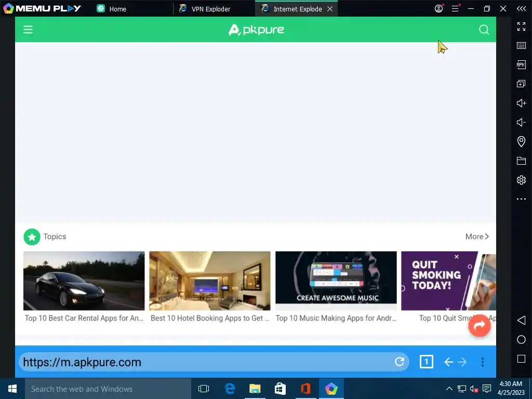Click muted volume tray icon
Screen dimensions: 532x399
point(474,389)
